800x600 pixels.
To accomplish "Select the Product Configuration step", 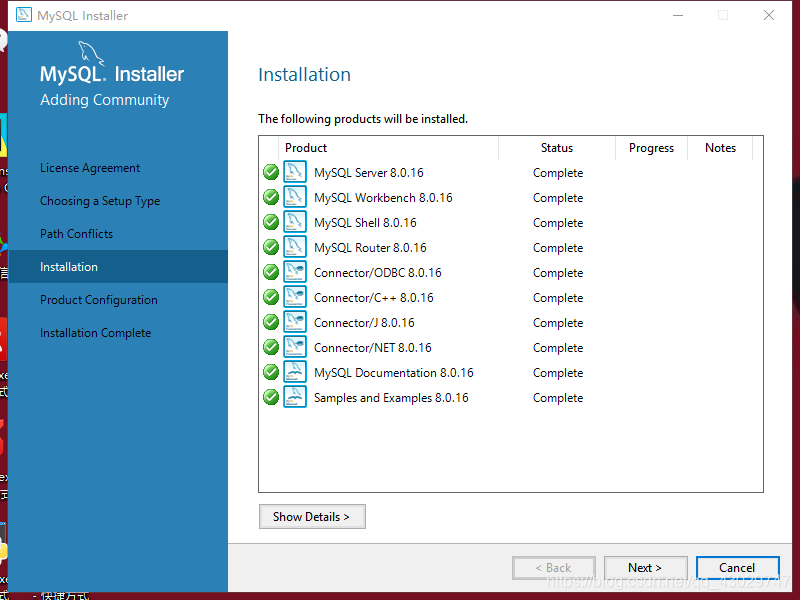I will pos(98,299).
